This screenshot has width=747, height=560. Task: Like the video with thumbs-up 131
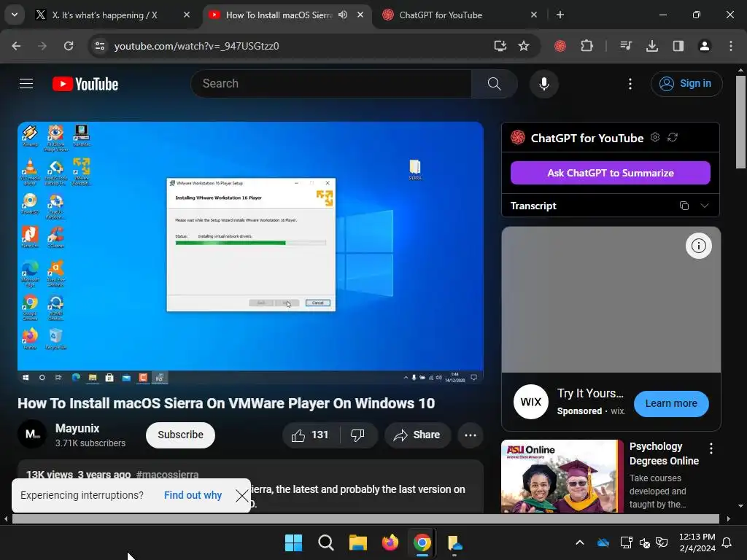coord(311,435)
